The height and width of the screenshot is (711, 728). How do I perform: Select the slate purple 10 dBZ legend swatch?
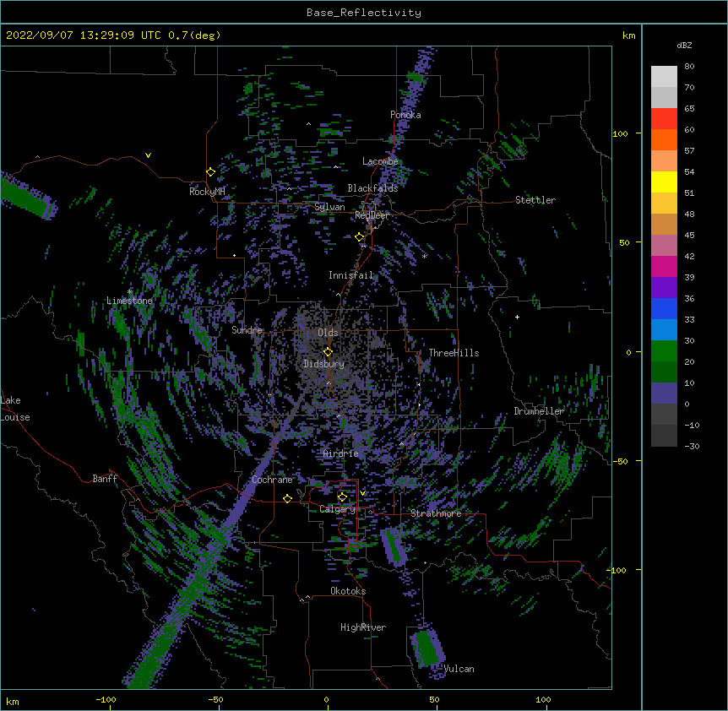664,393
